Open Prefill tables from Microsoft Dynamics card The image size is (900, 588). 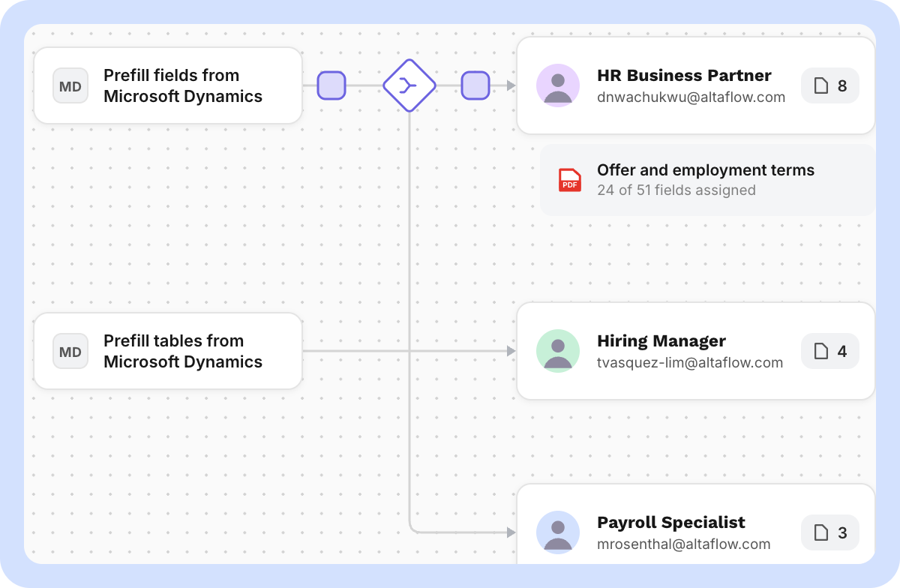tap(168, 351)
